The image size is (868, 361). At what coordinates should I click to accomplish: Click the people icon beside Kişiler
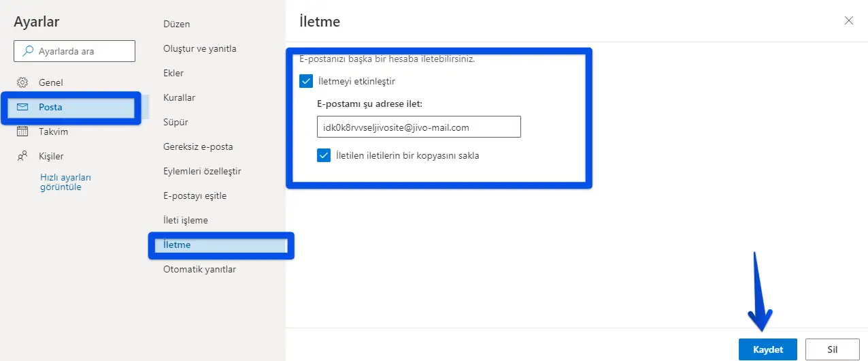22,156
